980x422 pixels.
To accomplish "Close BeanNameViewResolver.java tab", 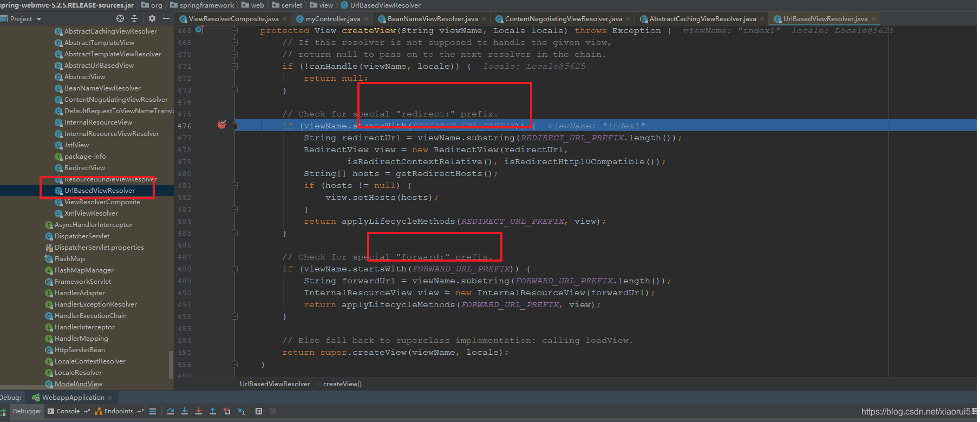I will (484, 19).
